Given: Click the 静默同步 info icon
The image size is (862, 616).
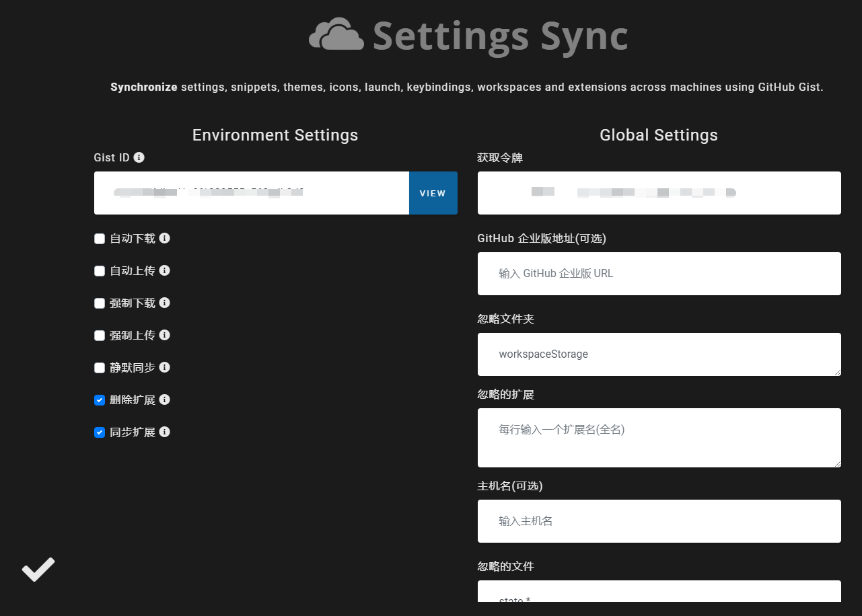Looking at the screenshot, I should pos(164,367).
